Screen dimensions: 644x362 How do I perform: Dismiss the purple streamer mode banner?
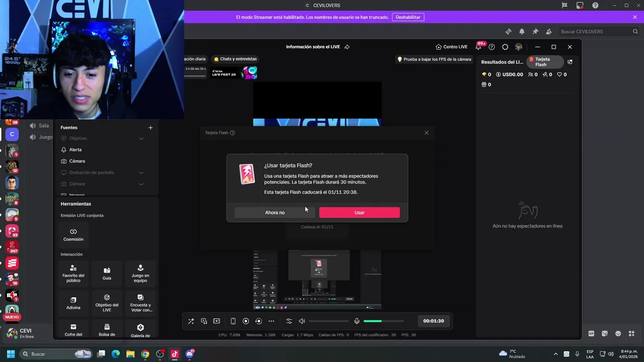pos(635,17)
